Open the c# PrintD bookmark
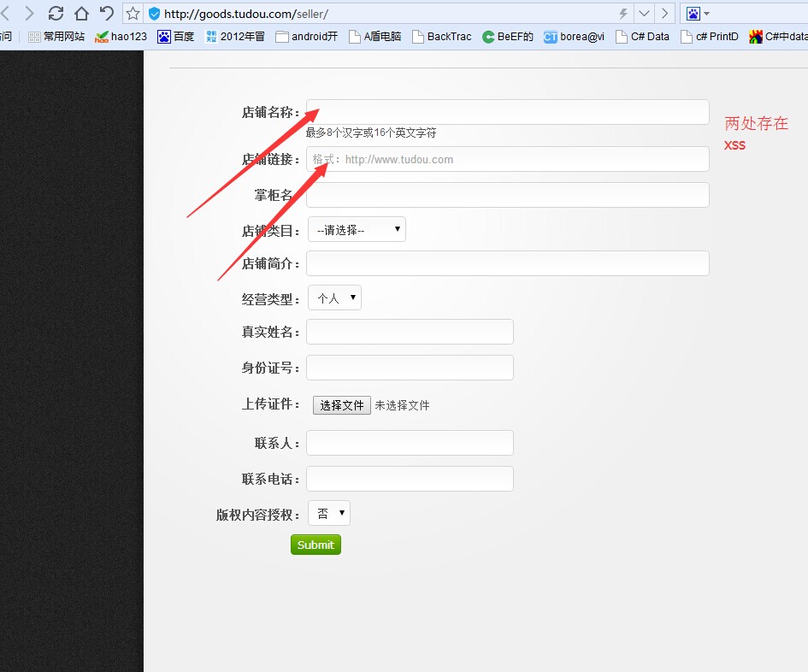 tap(710, 37)
